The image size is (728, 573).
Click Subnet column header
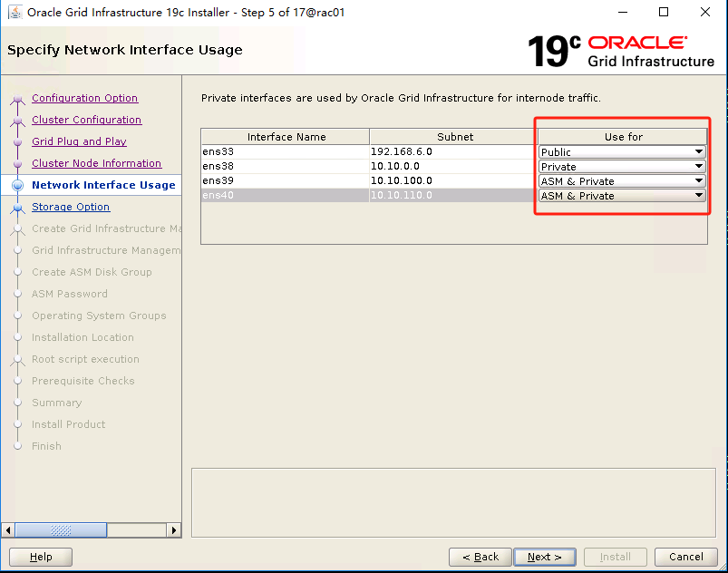click(x=453, y=137)
